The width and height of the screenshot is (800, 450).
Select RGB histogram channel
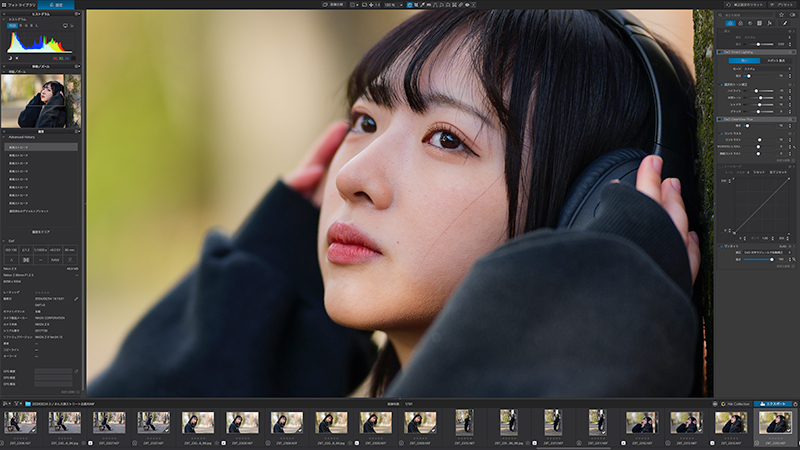[12, 26]
